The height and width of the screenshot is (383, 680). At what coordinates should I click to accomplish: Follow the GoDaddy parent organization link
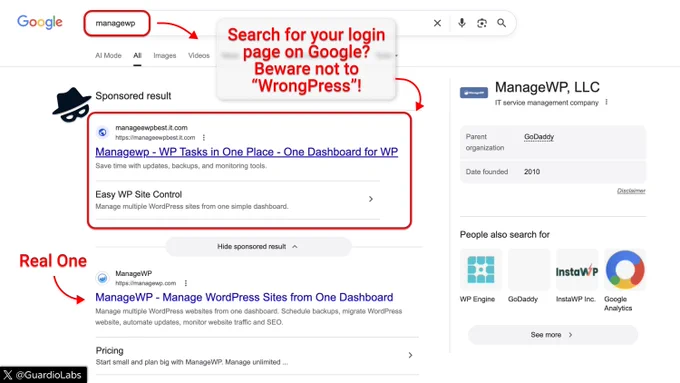539,137
